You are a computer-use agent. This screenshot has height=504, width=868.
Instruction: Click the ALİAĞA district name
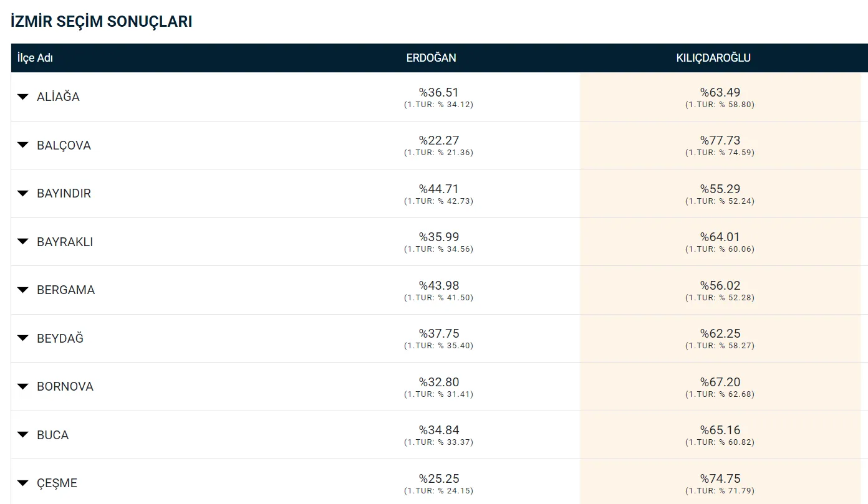point(58,97)
